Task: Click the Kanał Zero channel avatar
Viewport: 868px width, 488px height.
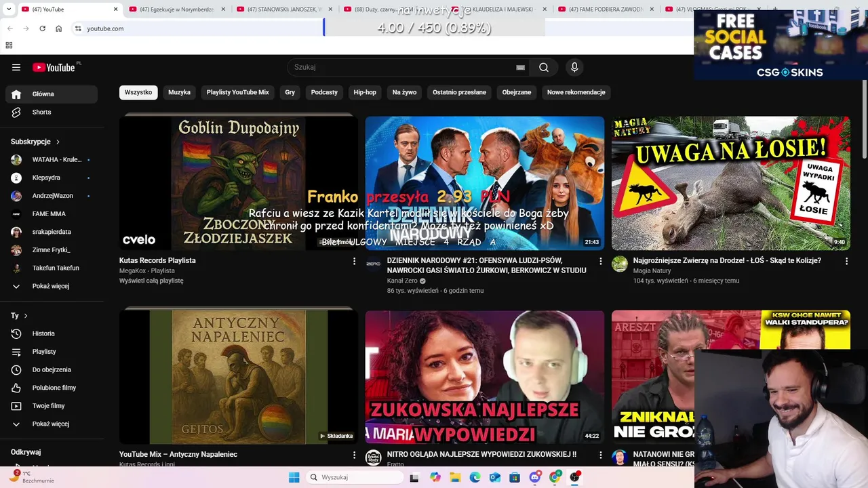Action: 374,264
